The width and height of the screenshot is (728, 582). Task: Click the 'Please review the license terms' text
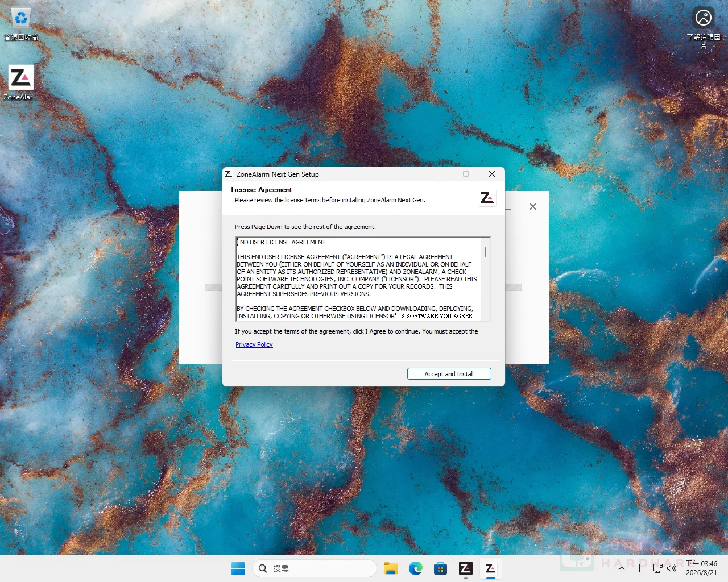click(330, 200)
